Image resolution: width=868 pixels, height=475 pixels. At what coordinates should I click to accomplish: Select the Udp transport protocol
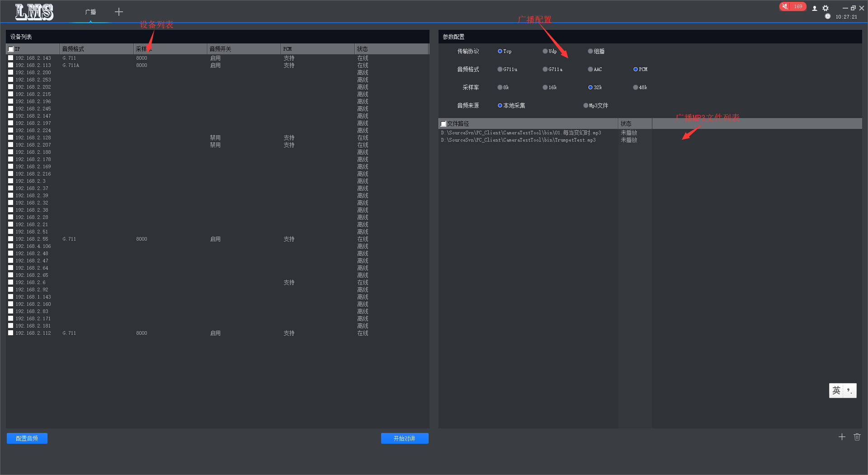click(545, 51)
